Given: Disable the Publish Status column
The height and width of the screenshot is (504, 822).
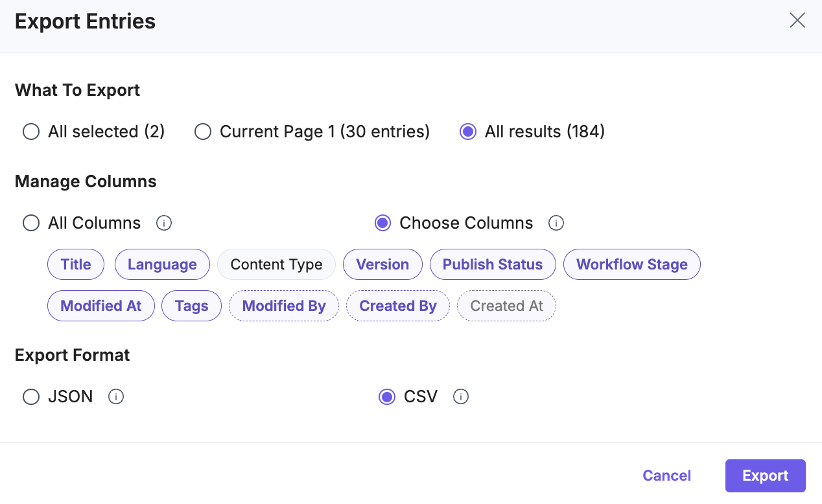Looking at the screenshot, I should point(493,264).
